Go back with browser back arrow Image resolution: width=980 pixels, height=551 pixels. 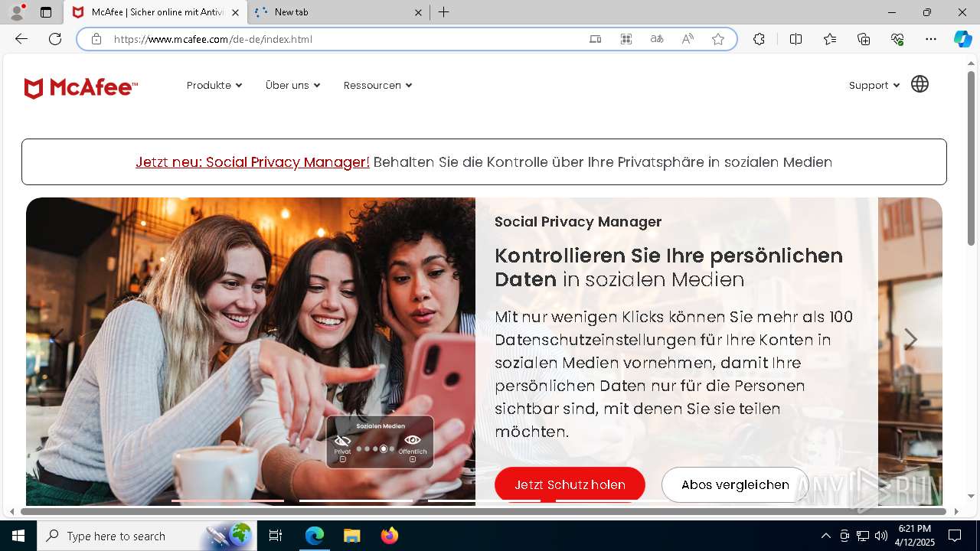pyautogui.click(x=21, y=39)
